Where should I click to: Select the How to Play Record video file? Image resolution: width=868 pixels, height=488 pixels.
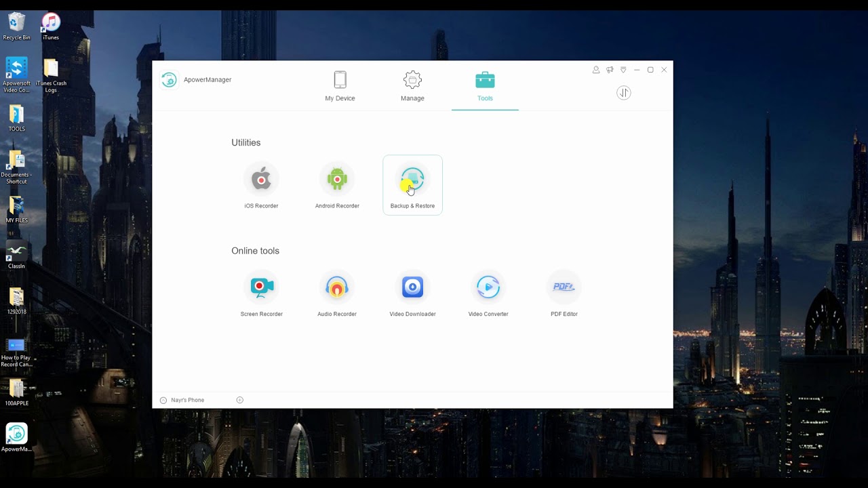(16, 352)
